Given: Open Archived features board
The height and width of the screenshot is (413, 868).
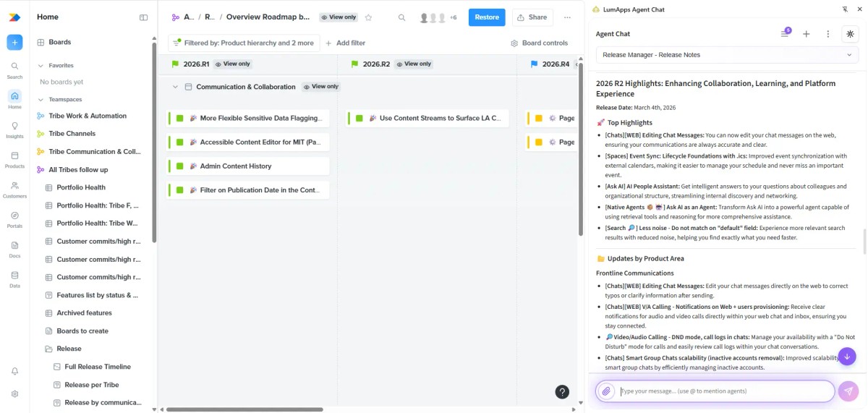Looking at the screenshot, I should tap(84, 313).
